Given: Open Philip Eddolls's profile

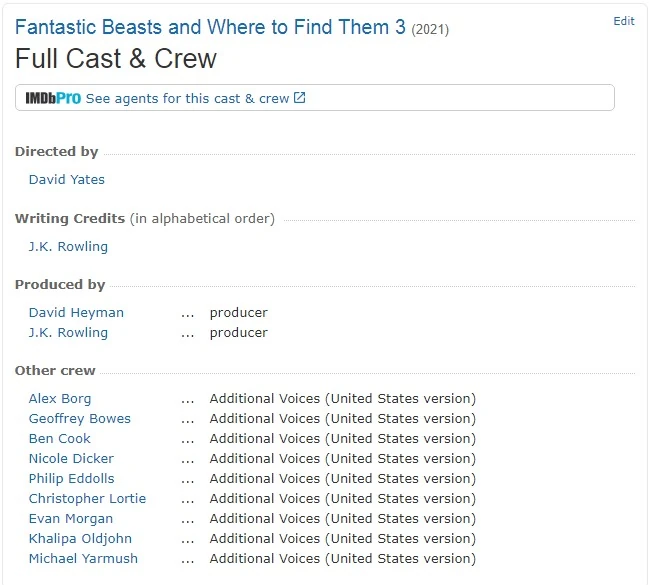Looking at the screenshot, I should (71, 479).
